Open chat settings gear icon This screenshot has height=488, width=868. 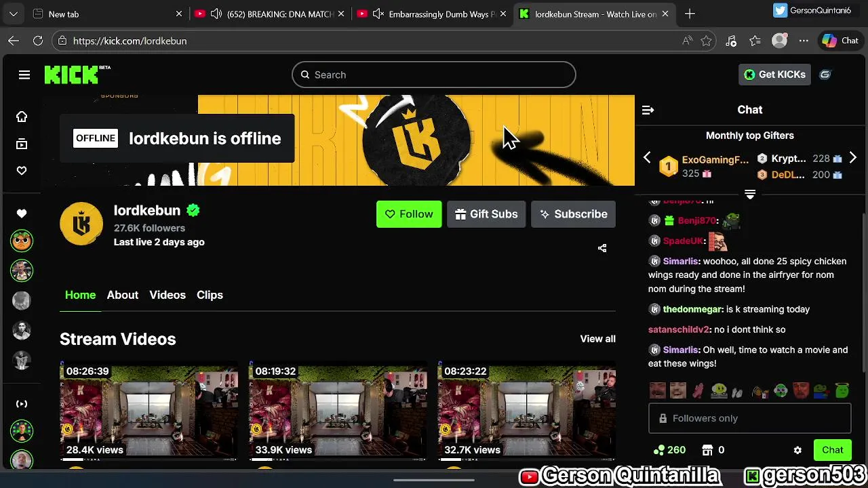[797, 450]
